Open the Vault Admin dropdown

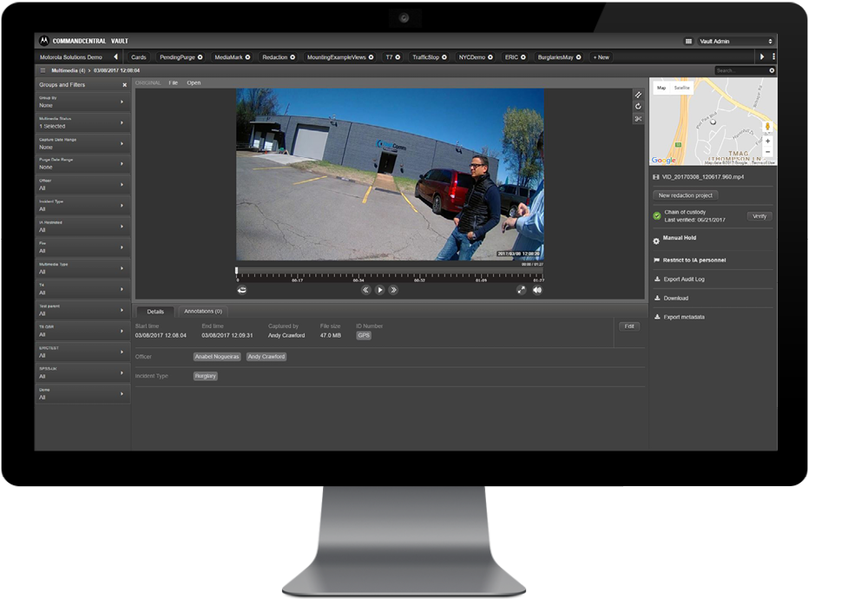point(735,41)
